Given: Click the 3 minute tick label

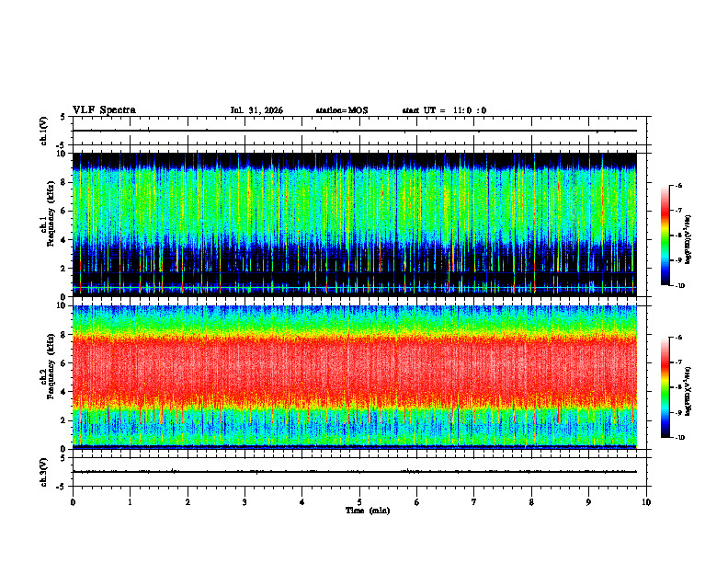Looking at the screenshot, I should tap(245, 502).
